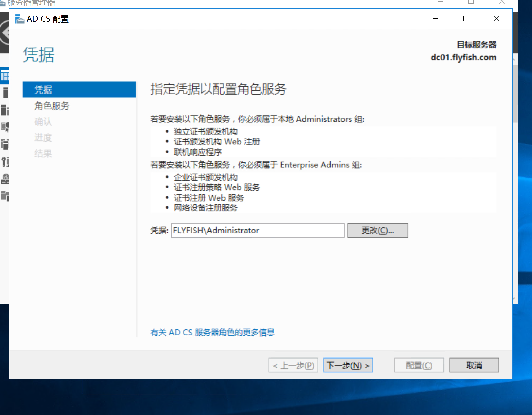Image resolution: width=532 pixels, height=415 pixels.
Task: Click 下一步(N) to continue
Action: tap(348, 365)
